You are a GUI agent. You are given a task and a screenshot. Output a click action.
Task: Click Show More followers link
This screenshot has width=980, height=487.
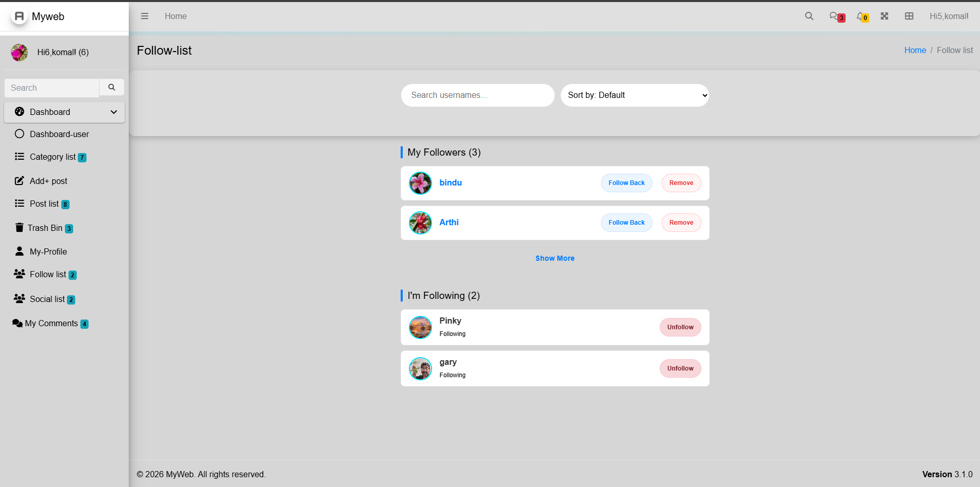click(x=555, y=258)
